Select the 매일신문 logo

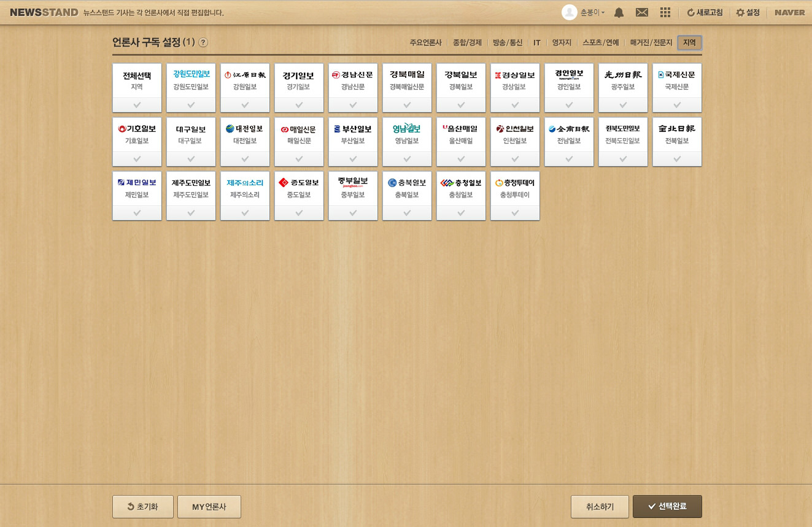click(x=299, y=129)
